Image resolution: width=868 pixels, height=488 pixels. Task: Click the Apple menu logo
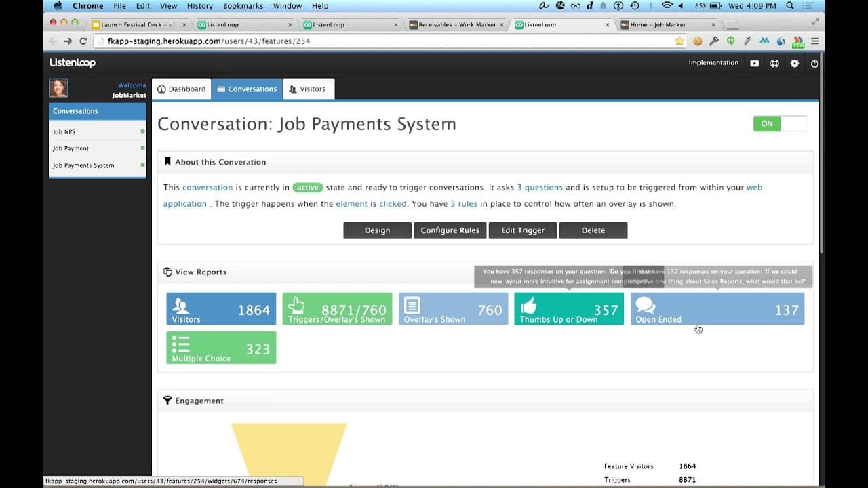pyautogui.click(x=58, y=5)
